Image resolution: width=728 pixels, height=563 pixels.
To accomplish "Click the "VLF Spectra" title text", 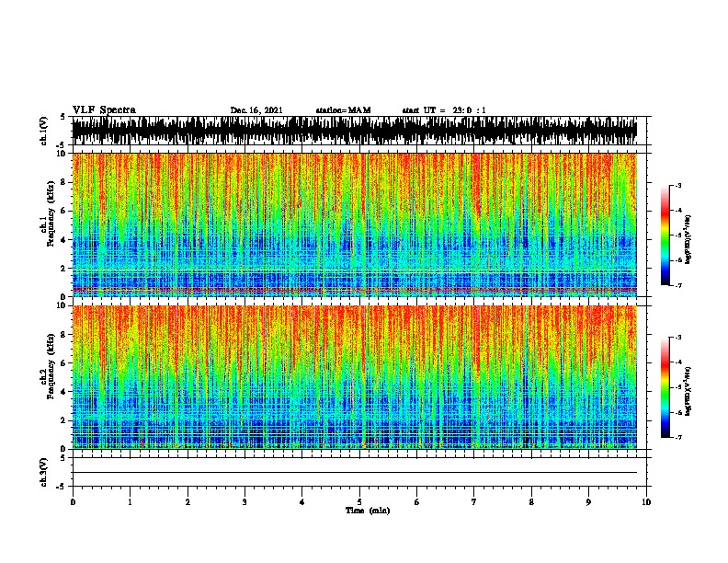I will pos(104,110).
